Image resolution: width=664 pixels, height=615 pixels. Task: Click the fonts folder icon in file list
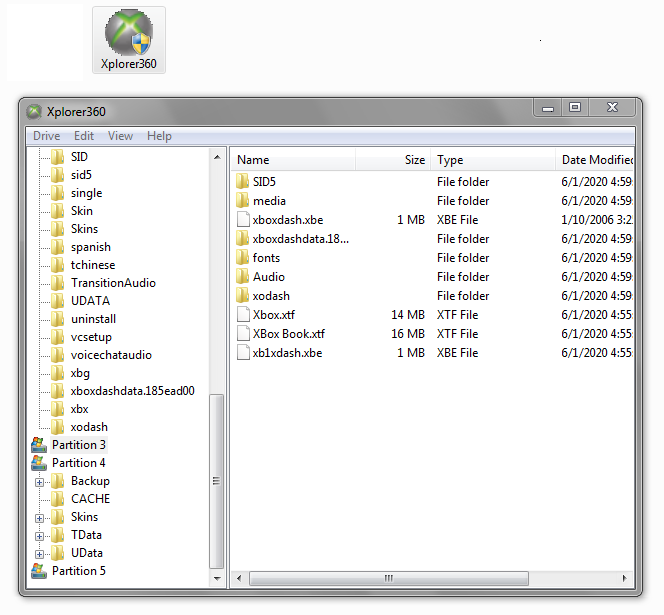click(243, 258)
